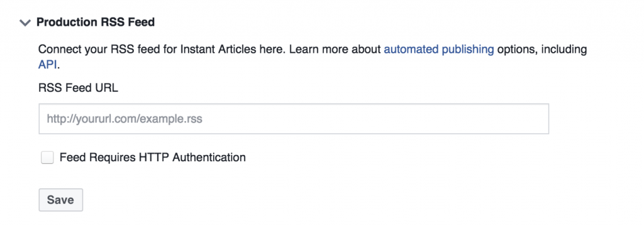This screenshot has width=644, height=226.
Task: Click the http://yoururl.com/example.rss placeholder text
Action: [x=125, y=119]
